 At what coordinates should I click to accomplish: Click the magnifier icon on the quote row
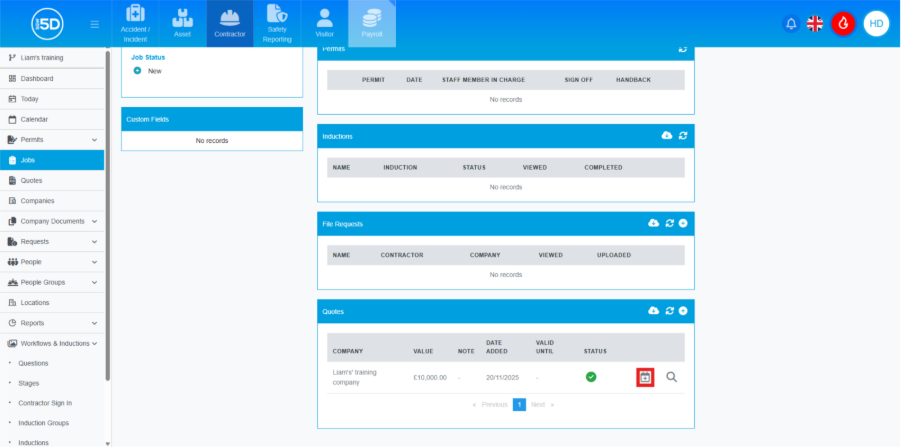[672, 377]
